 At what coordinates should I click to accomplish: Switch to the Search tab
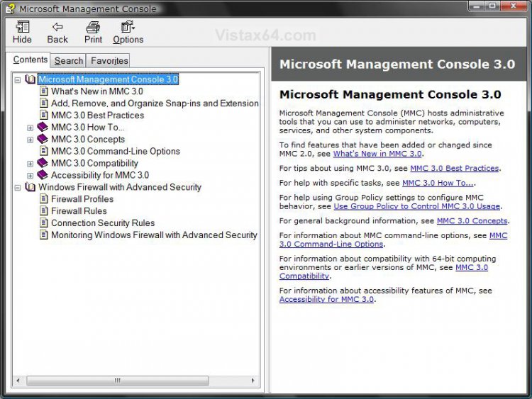pos(69,61)
